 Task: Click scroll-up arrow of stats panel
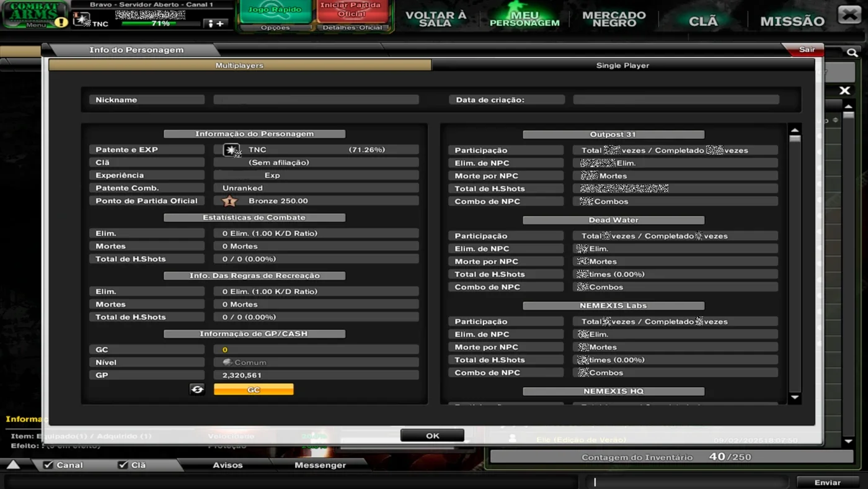point(795,130)
